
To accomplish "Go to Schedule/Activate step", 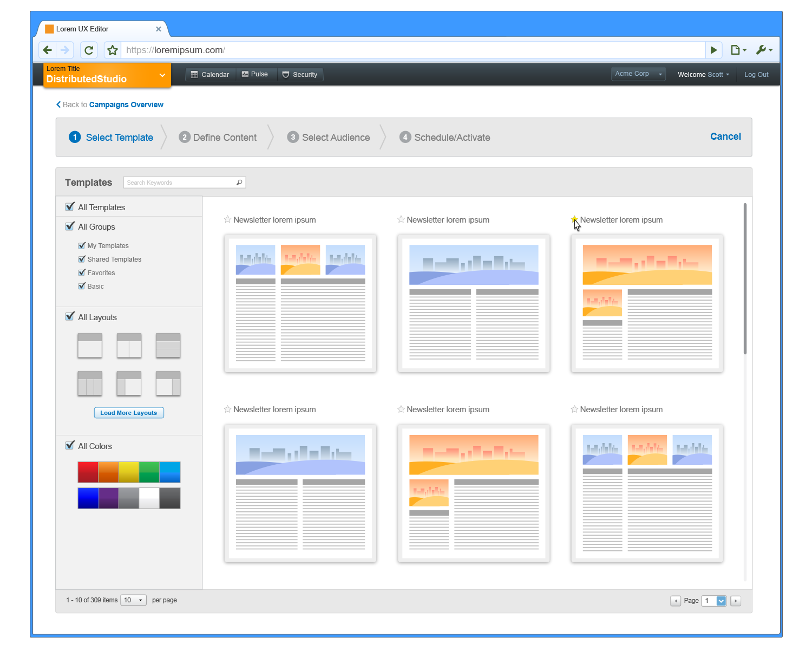I will tap(445, 138).
